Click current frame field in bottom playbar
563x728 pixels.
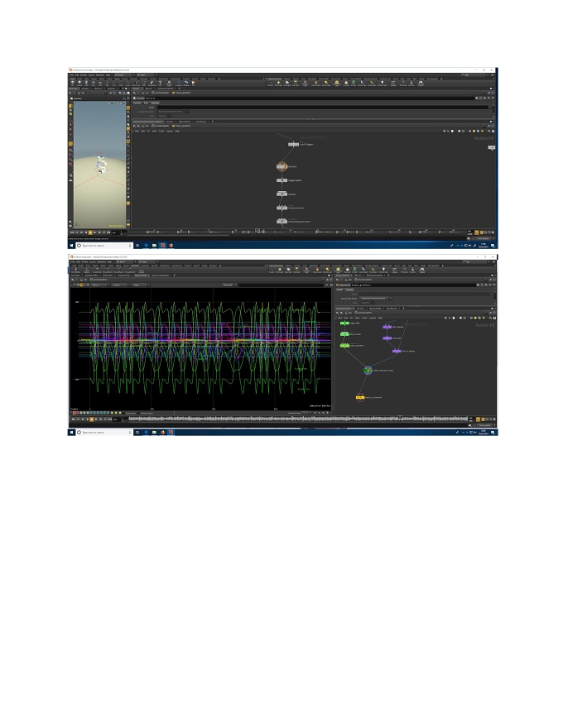[x=116, y=419]
